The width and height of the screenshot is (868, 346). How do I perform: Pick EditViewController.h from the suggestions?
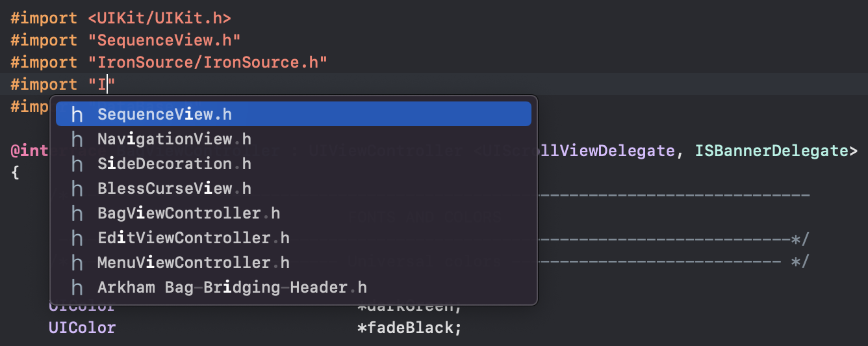point(193,238)
